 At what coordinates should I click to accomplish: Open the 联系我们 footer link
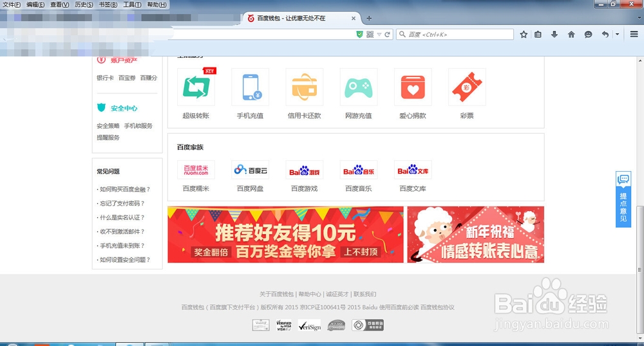click(365, 294)
